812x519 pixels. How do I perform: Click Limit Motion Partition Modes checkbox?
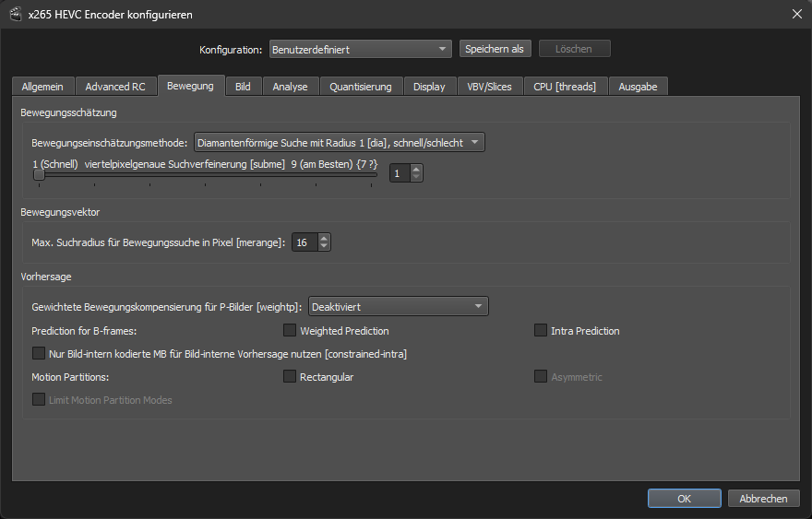coord(39,399)
